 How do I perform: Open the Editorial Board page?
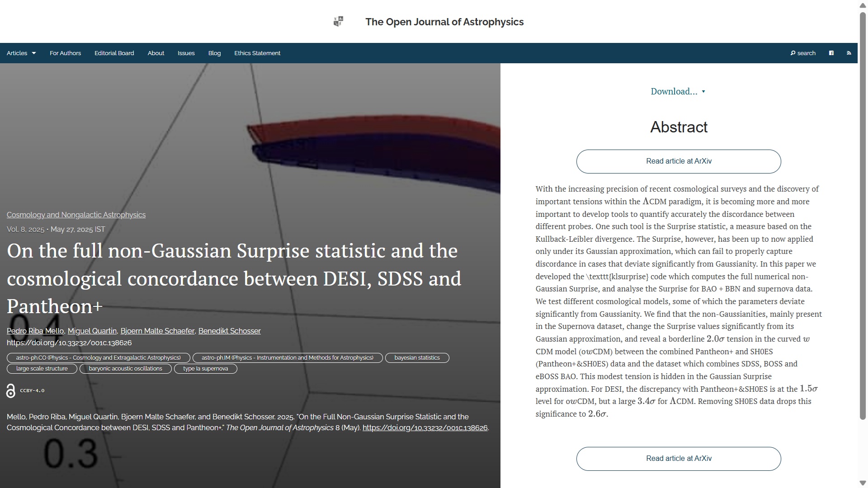tap(114, 53)
